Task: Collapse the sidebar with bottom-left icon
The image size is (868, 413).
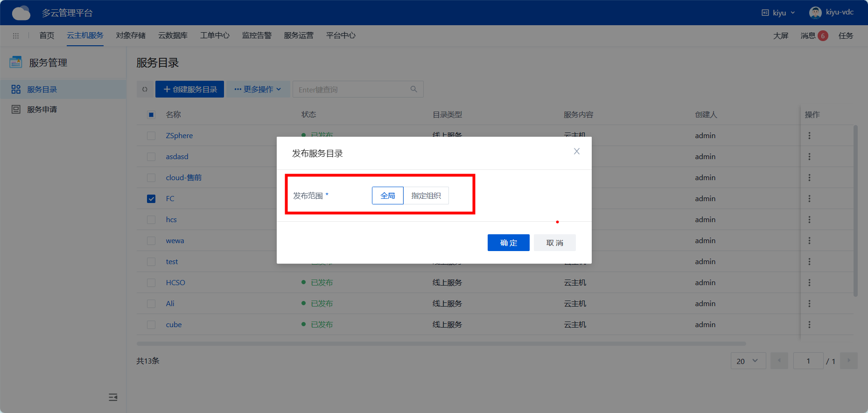Action: click(113, 397)
